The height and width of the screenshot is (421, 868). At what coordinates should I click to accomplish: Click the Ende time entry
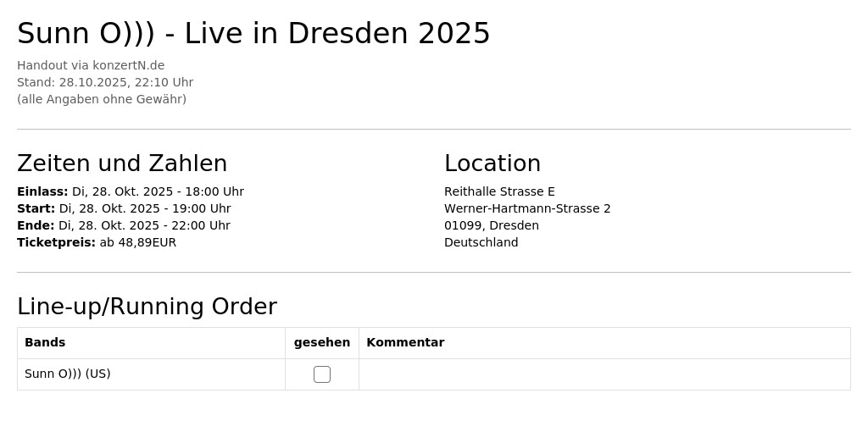[x=124, y=225]
